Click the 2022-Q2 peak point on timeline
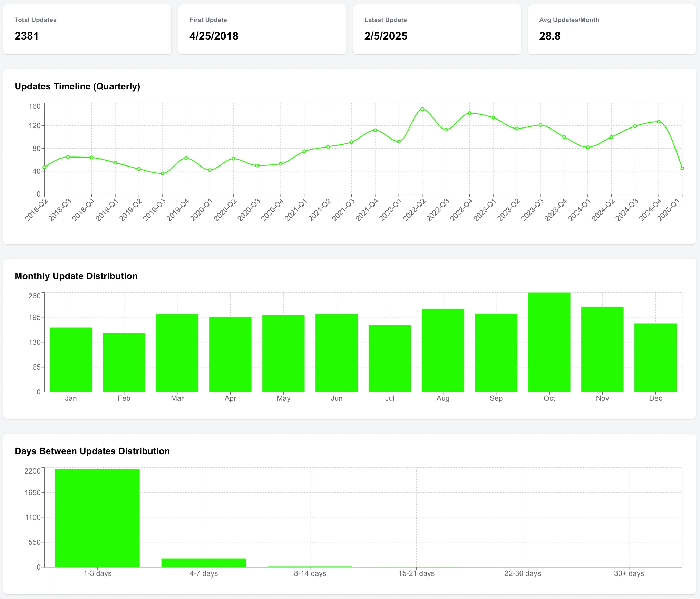Viewport: 700px width, 599px height. pos(421,109)
